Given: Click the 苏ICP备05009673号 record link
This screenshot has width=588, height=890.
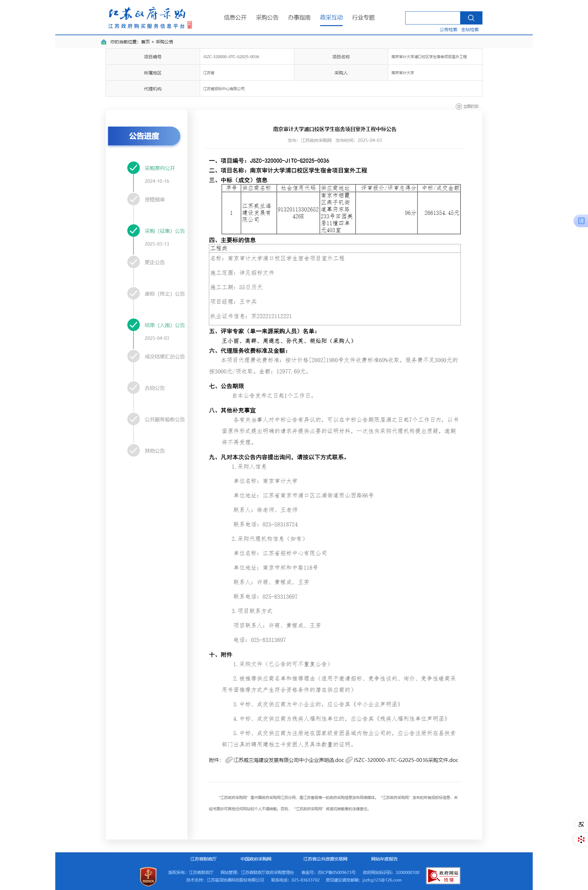Looking at the screenshot, I should click(337, 872).
